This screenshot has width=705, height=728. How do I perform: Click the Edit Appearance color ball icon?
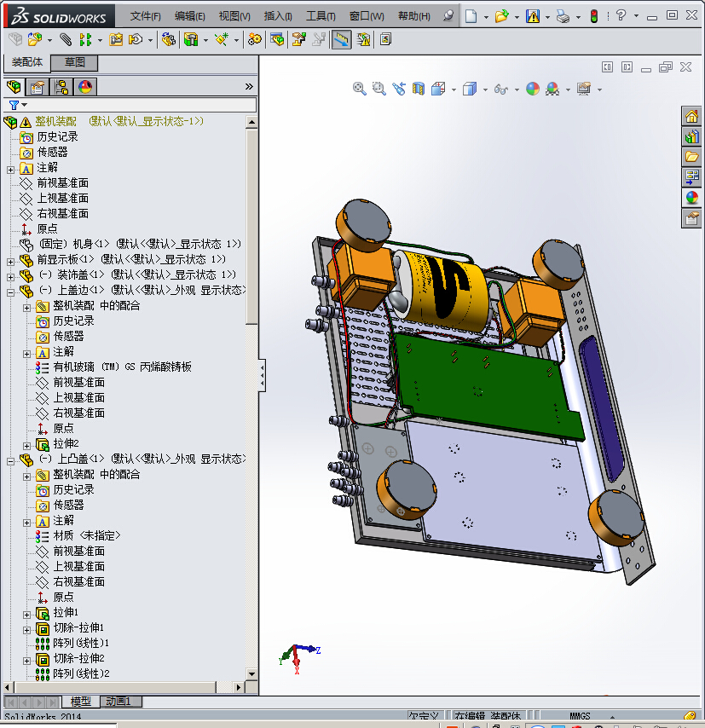[533, 88]
